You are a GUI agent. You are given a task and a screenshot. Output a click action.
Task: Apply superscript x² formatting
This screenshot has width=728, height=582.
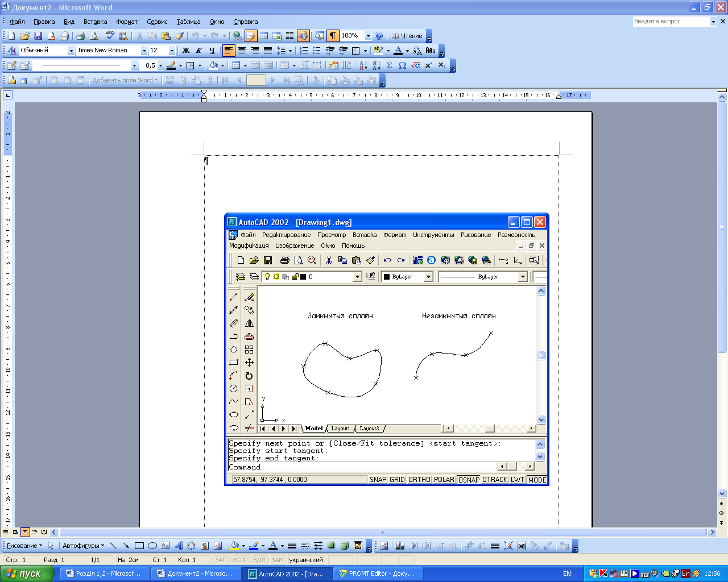(429, 65)
